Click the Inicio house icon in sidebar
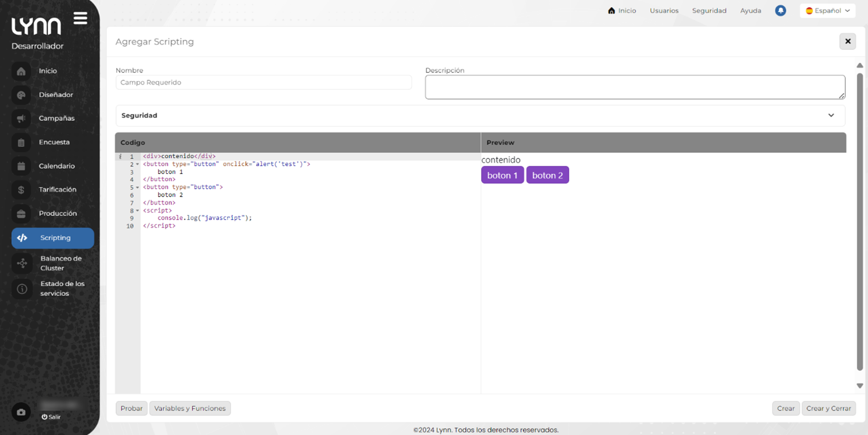 (21, 71)
